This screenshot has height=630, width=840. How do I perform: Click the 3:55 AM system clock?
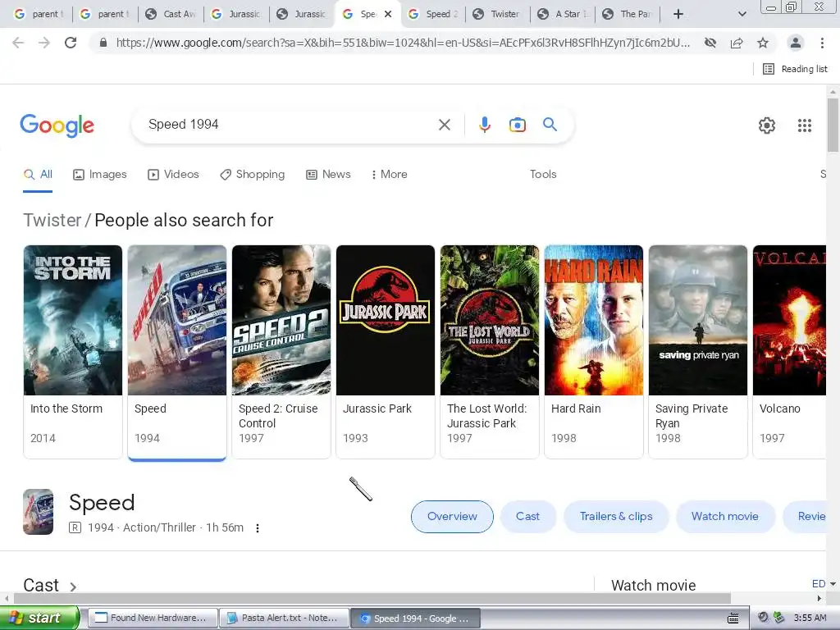(810, 619)
